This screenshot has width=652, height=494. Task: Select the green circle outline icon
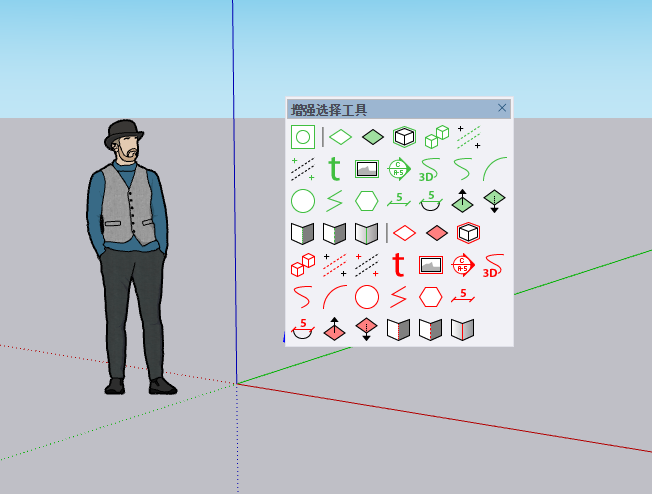(303, 201)
